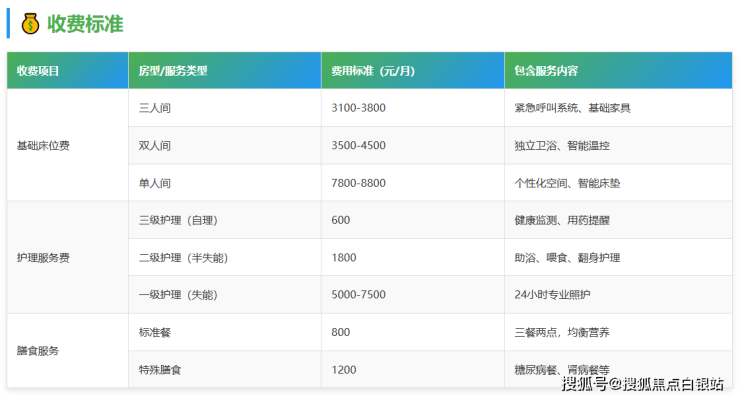
Task: Click the 三级护理（自理） row label
Action: tap(178, 220)
